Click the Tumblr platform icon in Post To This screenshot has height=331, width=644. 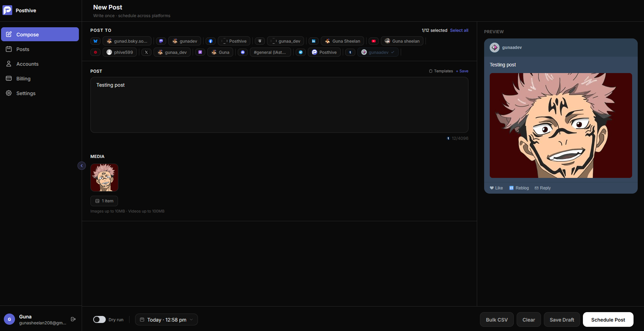pos(350,52)
